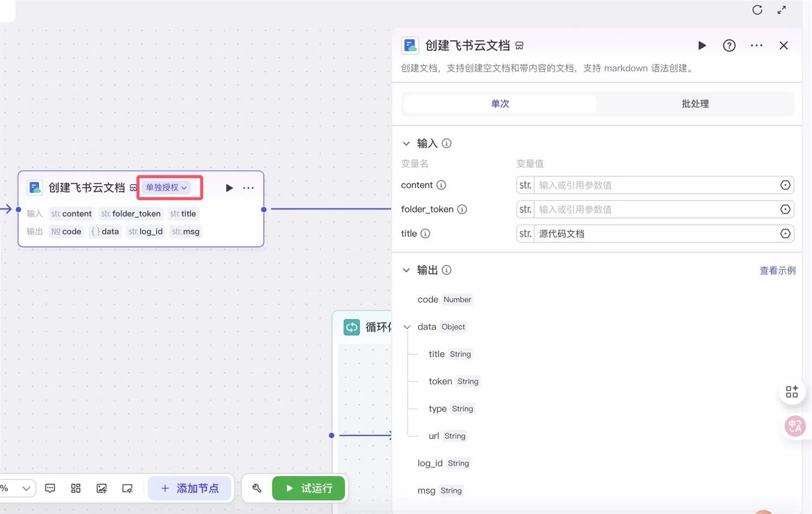Open the help question mark in the panel header
This screenshot has width=812, height=514.
click(729, 45)
